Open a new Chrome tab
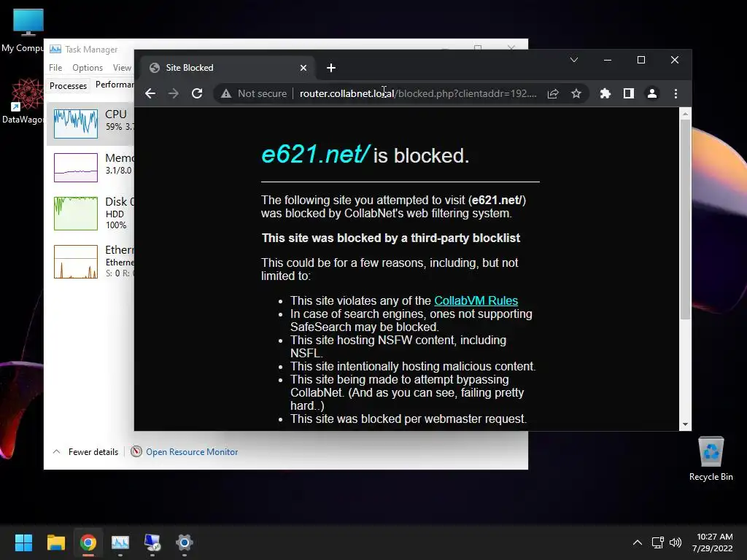The height and width of the screenshot is (560, 747). [331, 68]
